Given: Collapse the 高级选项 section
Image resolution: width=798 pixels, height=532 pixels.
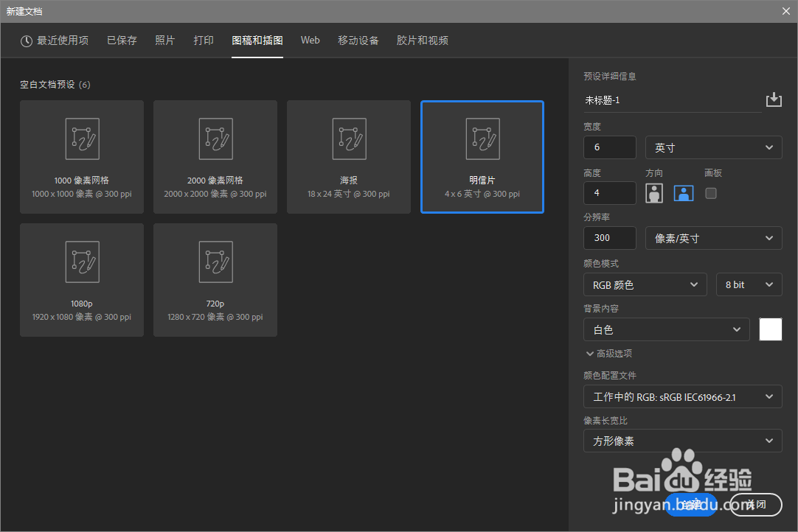Looking at the screenshot, I should coord(608,354).
